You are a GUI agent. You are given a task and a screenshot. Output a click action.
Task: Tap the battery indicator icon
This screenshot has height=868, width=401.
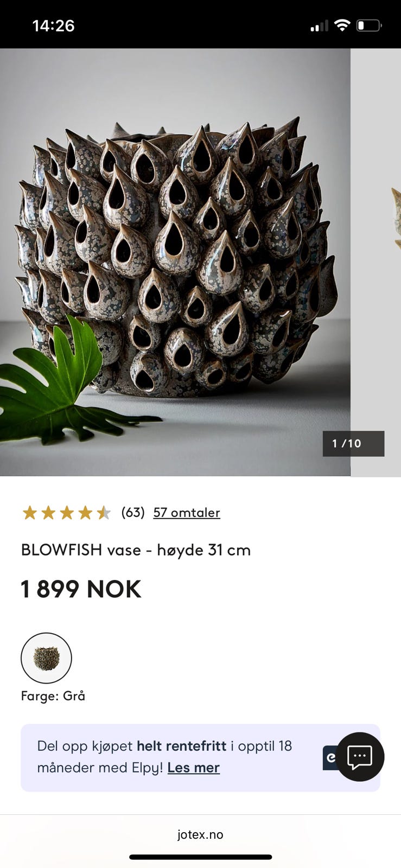[x=369, y=25]
